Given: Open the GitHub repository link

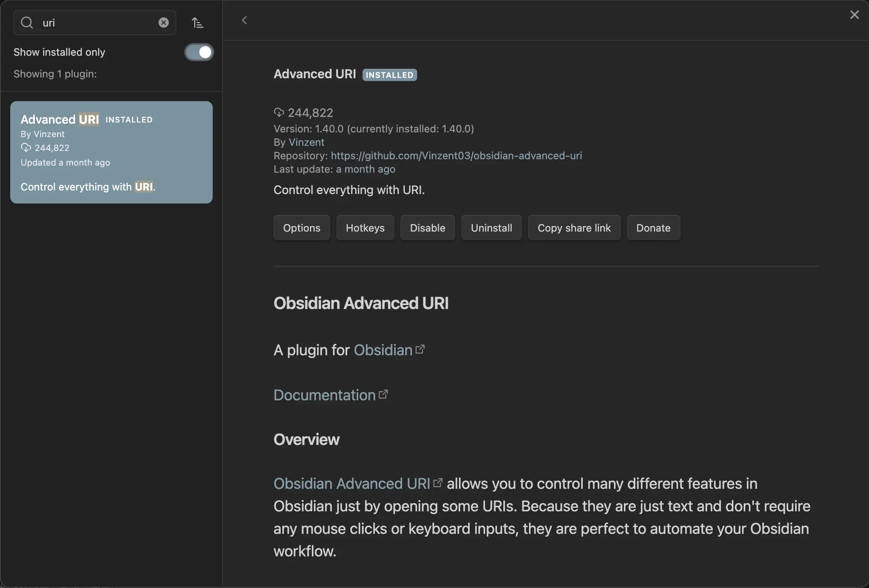Looking at the screenshot, I should tap(456, 156).
